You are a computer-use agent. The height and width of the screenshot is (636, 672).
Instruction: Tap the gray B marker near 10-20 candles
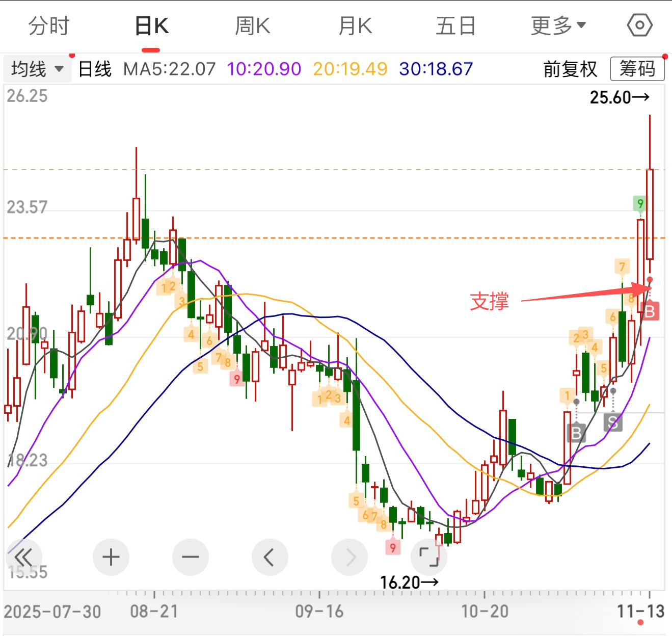coord(576,433)
